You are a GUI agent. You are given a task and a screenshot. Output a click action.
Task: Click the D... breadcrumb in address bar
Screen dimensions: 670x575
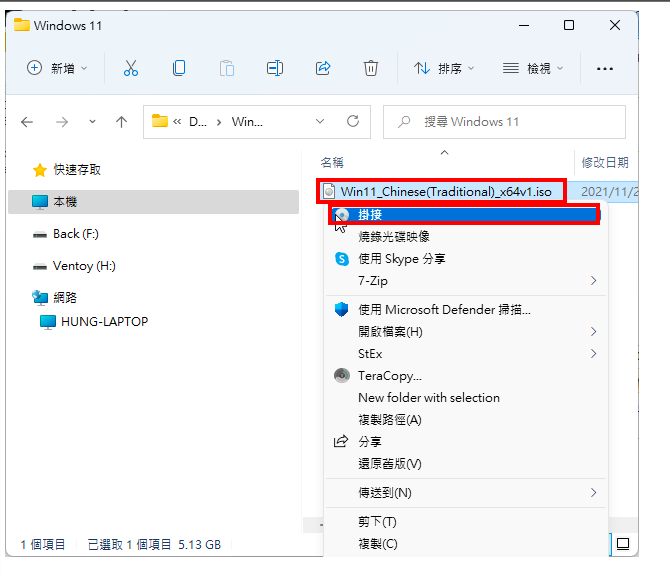pyautogui.click(x=198, y=122)
